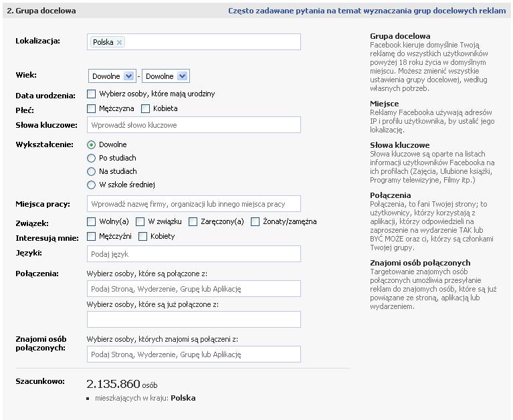Open FAQ link about ad targeting
The width and height of the screenshot is (513, 420).
367,11
